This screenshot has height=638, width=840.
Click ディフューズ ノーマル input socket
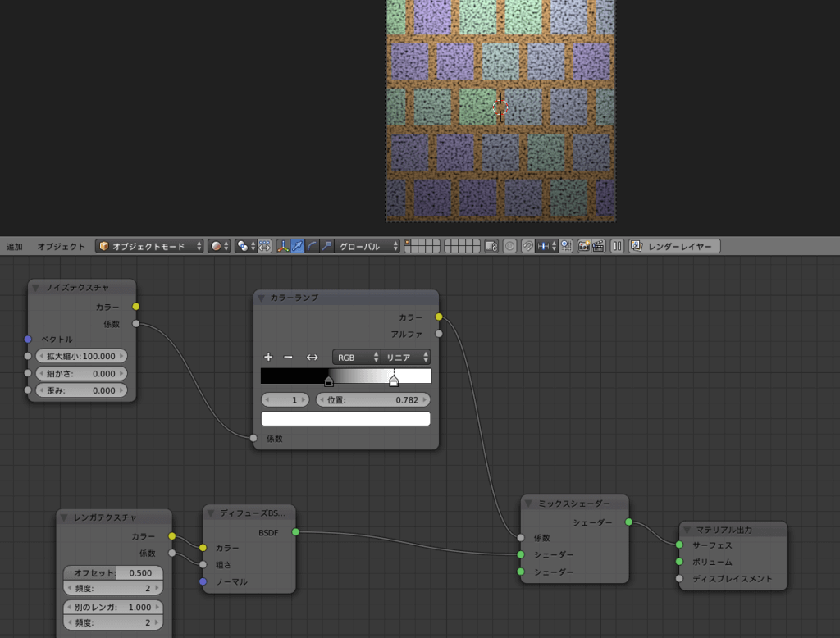[203, 581]
